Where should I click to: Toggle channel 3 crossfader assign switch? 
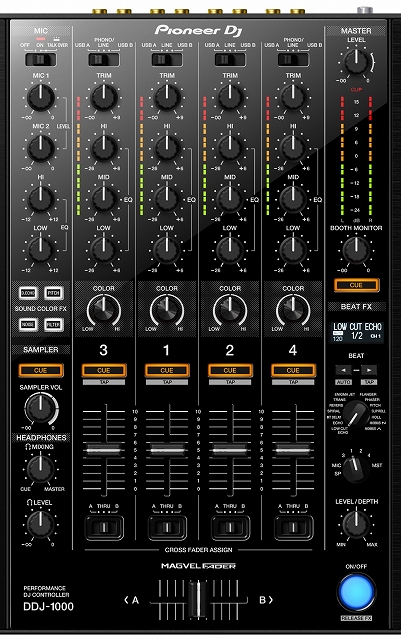[x=104, y=527]
